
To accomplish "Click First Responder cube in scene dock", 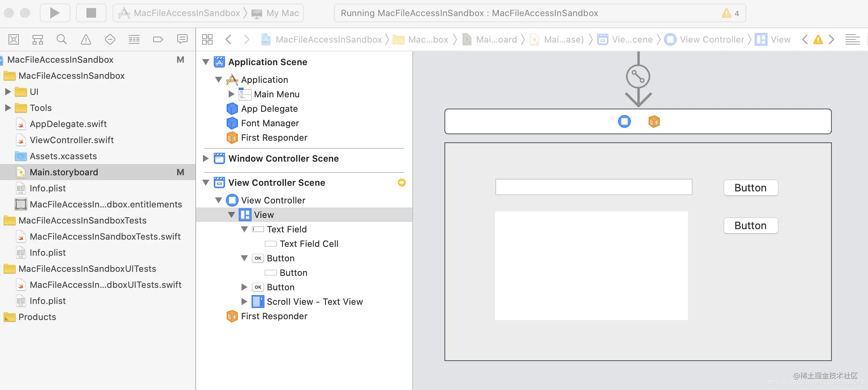I will point(654,121).
